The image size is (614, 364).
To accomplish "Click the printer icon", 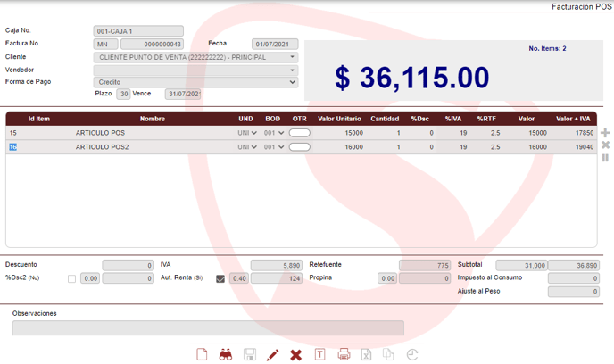I will point(344,354).
